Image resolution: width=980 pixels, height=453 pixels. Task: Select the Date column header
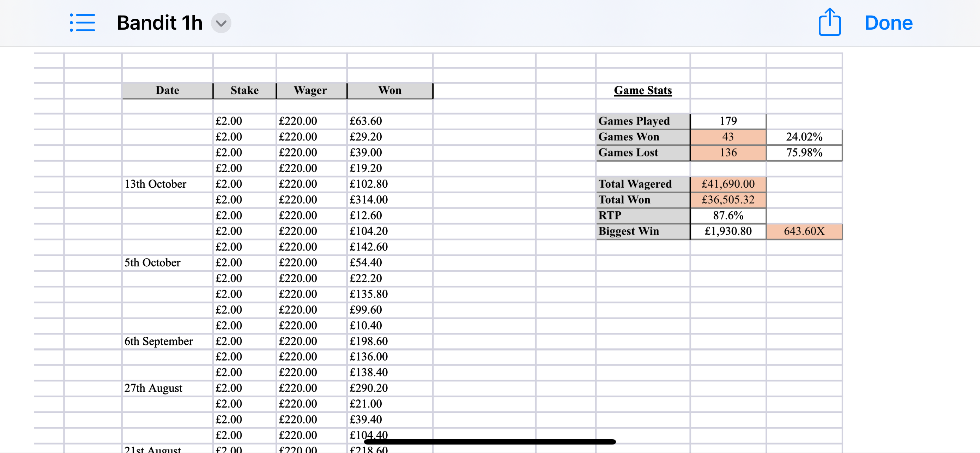pyautogui.click(x=168, y=91)
